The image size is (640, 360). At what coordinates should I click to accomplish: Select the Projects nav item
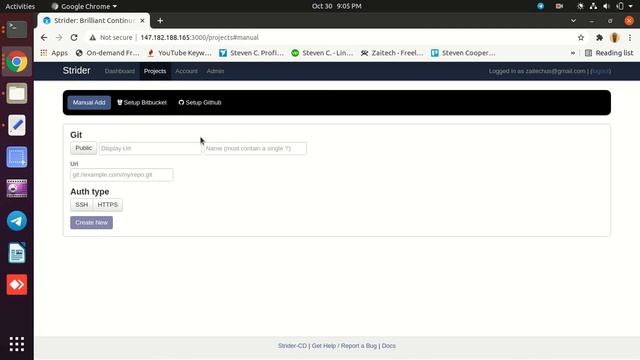(155, 71)
